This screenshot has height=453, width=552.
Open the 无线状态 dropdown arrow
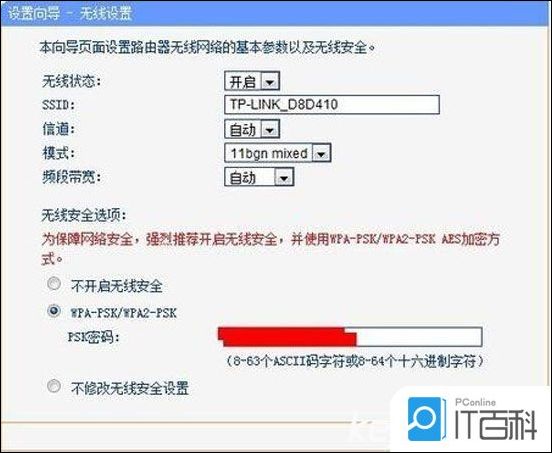(x=270, y=82)
